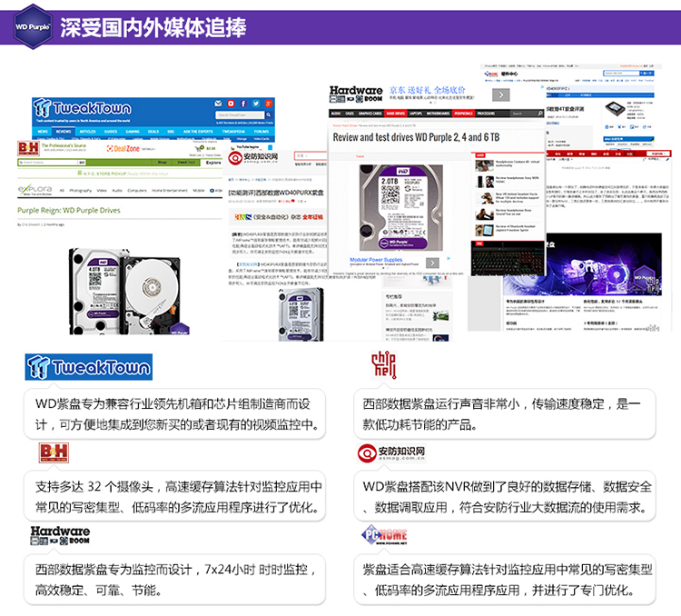Open TweakTown's Twitter icon
The image size is (681, 616).
(256, 104)
